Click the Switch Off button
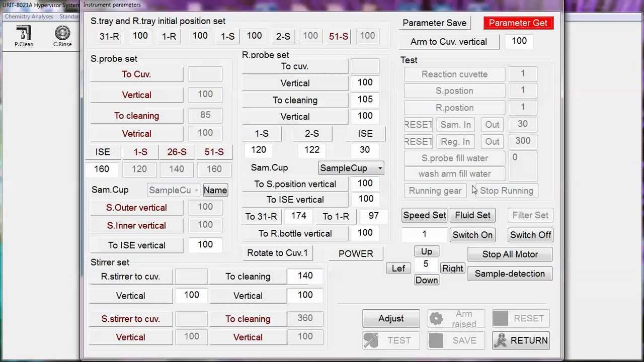 click(530, 235)
